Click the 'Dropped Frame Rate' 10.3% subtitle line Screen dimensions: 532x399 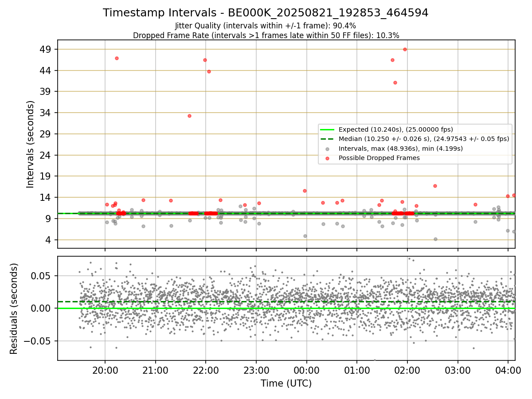(266, 35)
